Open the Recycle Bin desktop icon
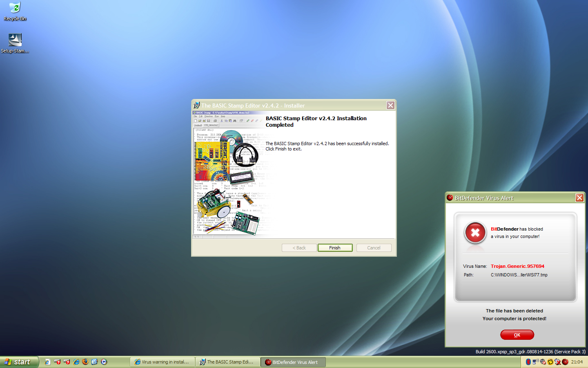This screenshot has width=588, height=368. coord(15,11)
